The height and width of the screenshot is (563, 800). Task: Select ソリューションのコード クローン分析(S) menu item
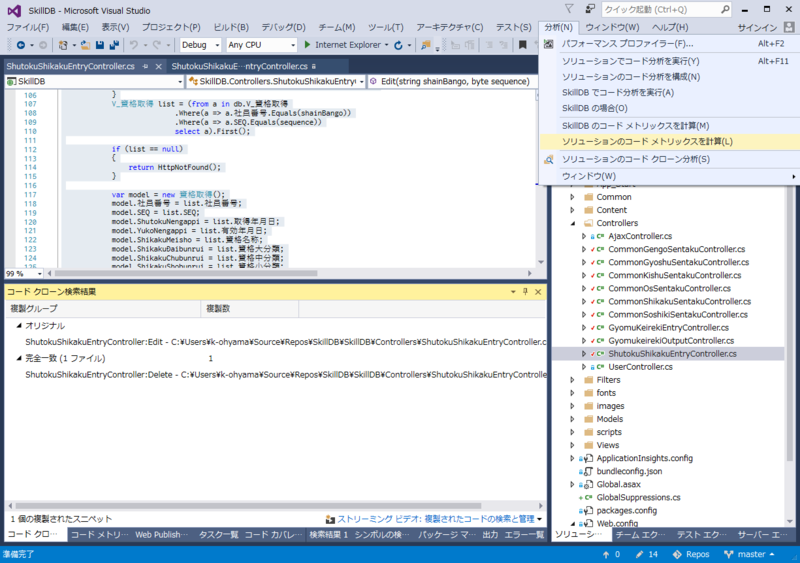tap(669, 159)
